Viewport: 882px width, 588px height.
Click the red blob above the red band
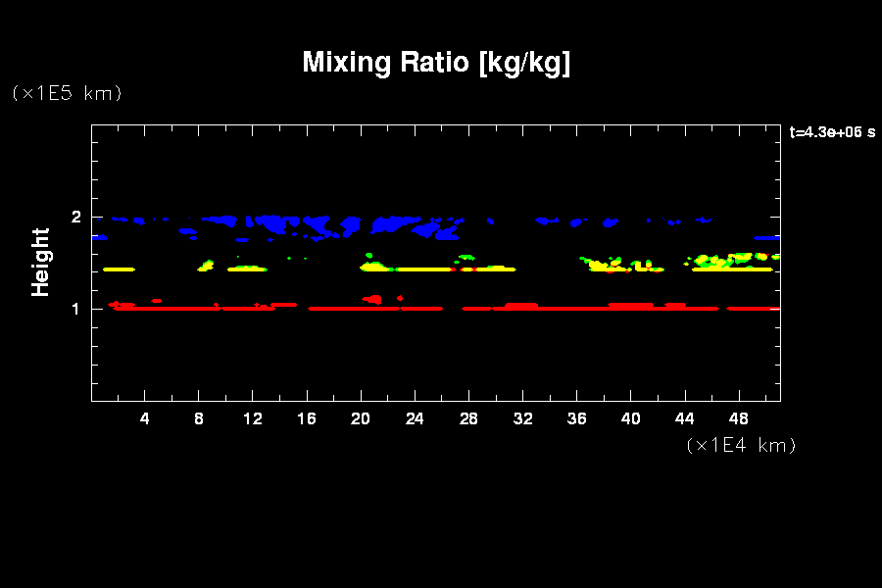coord(372,299)
